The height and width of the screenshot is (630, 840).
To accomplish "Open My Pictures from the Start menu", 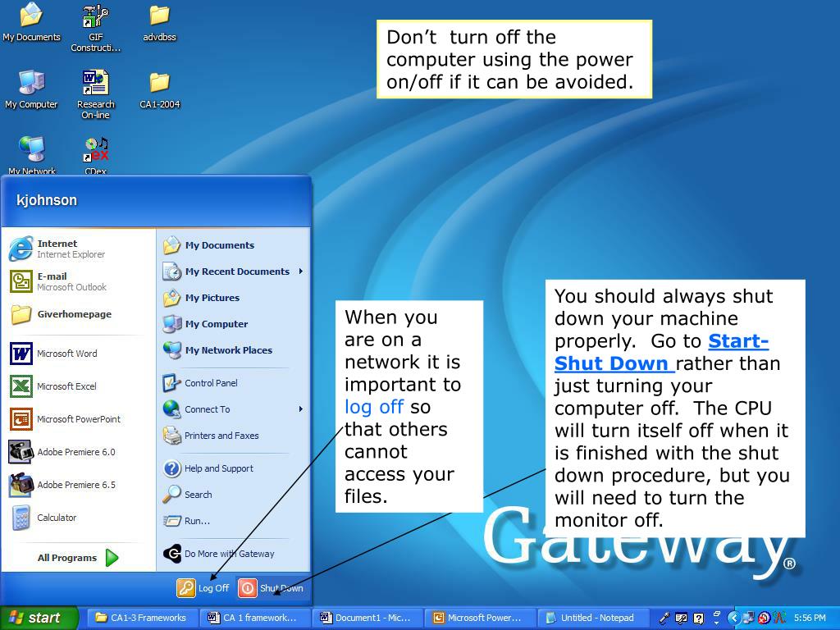I will click(x=201, y=298).
